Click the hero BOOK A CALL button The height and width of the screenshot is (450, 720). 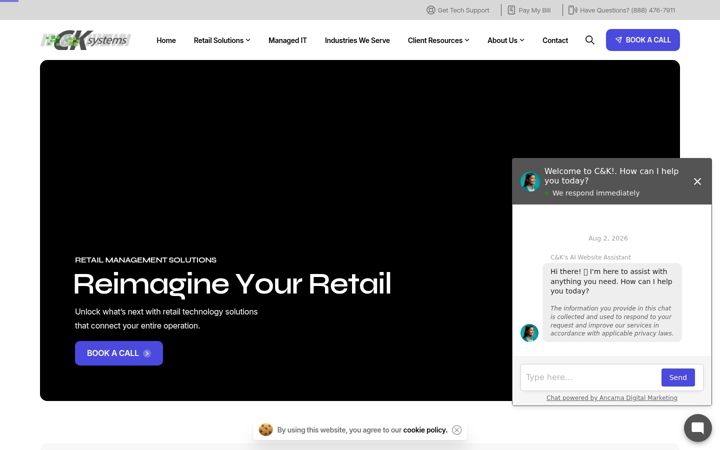pyautogui.click(x=119, y=353)
